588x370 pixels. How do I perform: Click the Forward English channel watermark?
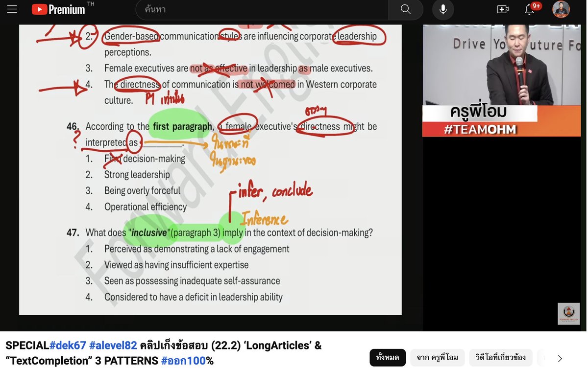(568, 314)
